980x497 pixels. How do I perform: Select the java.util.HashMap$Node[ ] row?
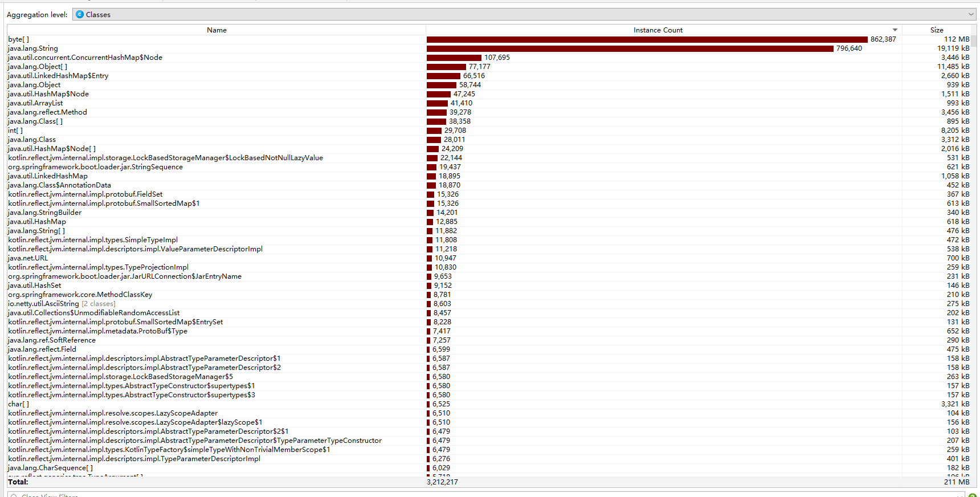tap(489, 149)
